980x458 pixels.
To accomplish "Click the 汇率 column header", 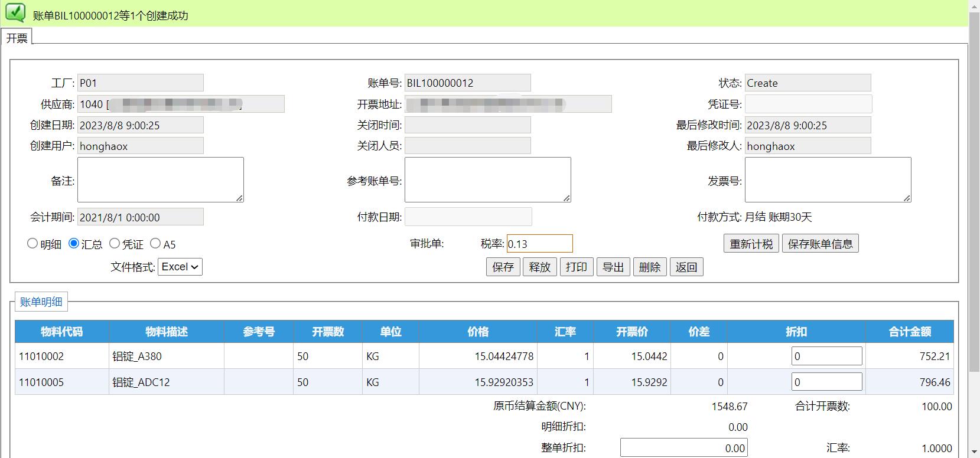I will point(565,332).
